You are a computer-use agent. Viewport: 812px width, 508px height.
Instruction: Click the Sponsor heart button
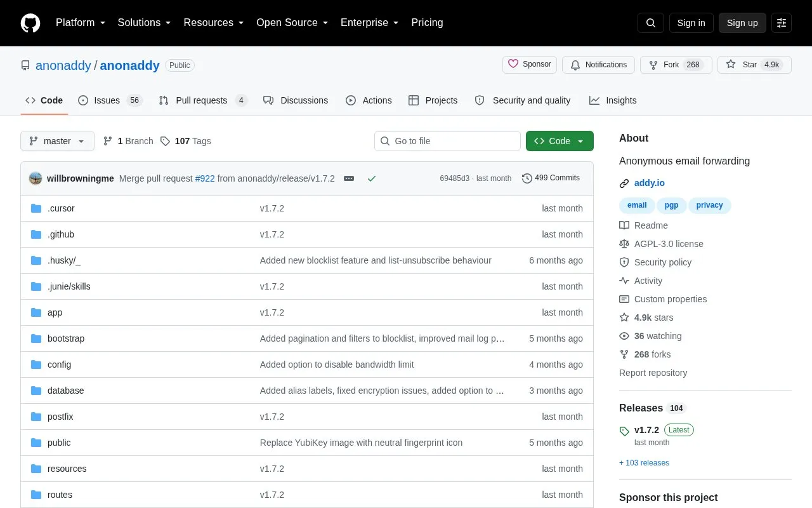pos(530,65)
